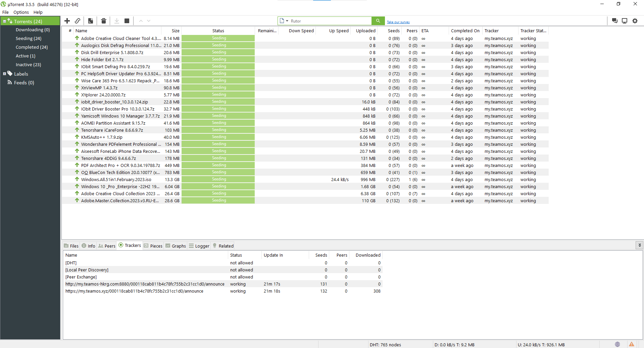Click Move Up Queue arrow icon
Screen dimensions: 644x348
(141, 21)
